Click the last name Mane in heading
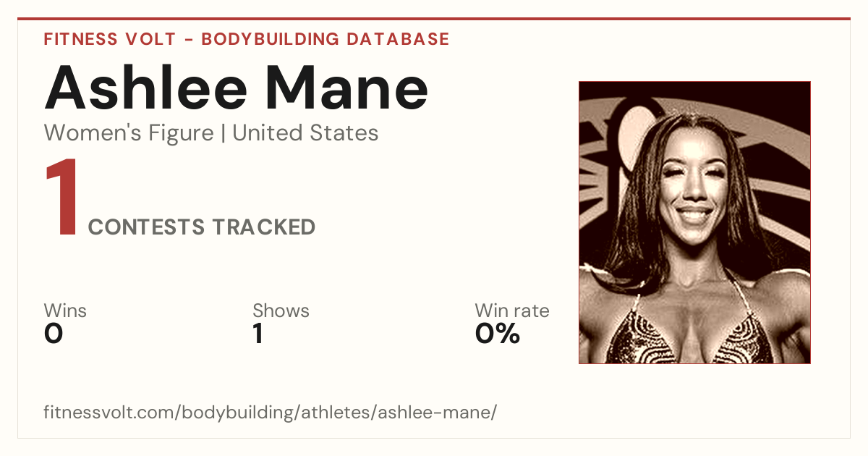868x456 pixels. [x=338, y=87]
